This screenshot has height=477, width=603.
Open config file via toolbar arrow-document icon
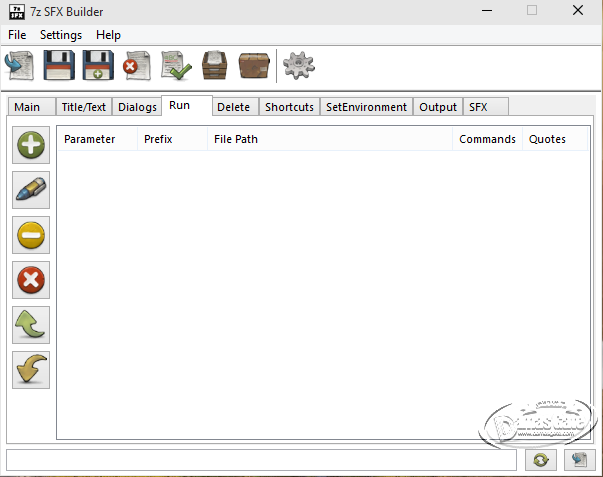tap(19, 66)
